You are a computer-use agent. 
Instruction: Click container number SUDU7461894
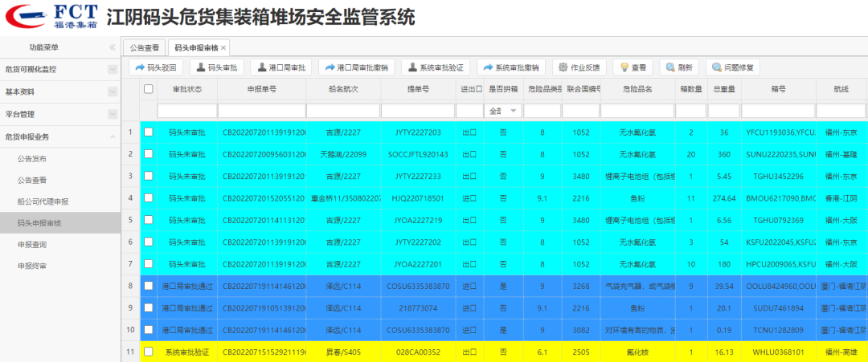[x=779, y=308]
